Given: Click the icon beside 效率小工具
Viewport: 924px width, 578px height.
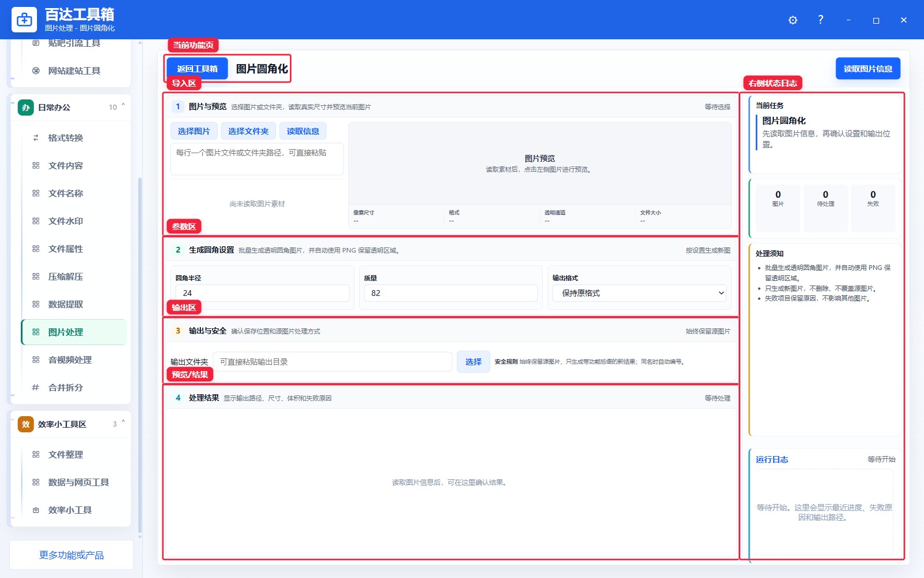Looking at the screenshot, I should [x=36, y=510].
